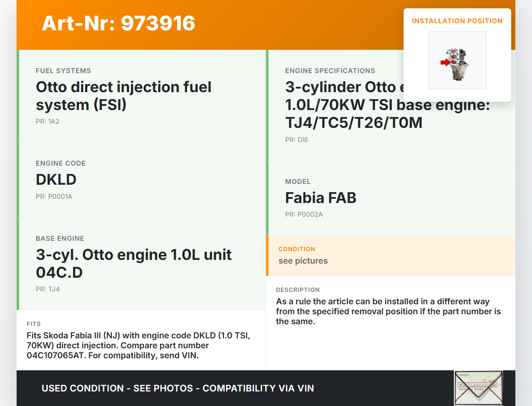
Task: Click the Art-Nr: 973916 heading
Action: coord(118,23)
